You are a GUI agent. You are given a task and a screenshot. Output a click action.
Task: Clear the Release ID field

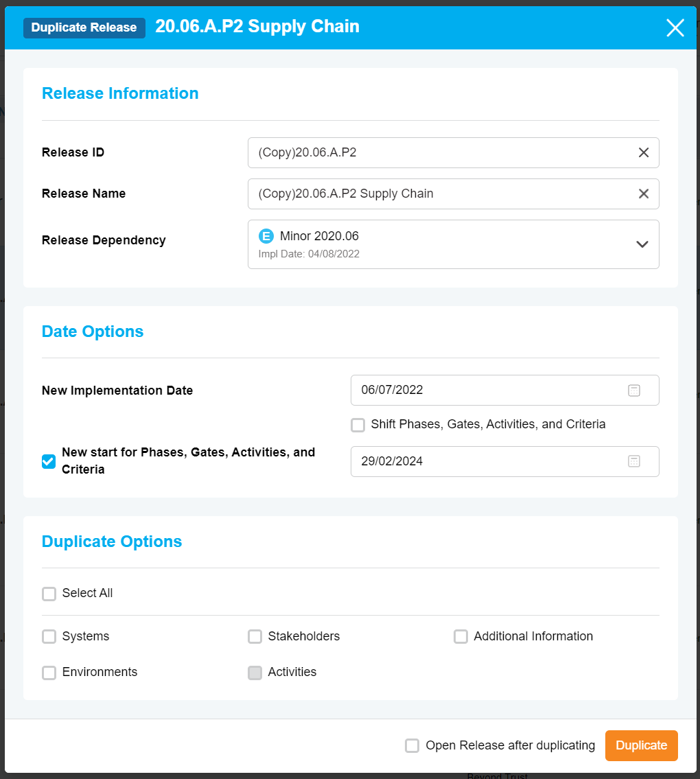click(x=643, y=152)
